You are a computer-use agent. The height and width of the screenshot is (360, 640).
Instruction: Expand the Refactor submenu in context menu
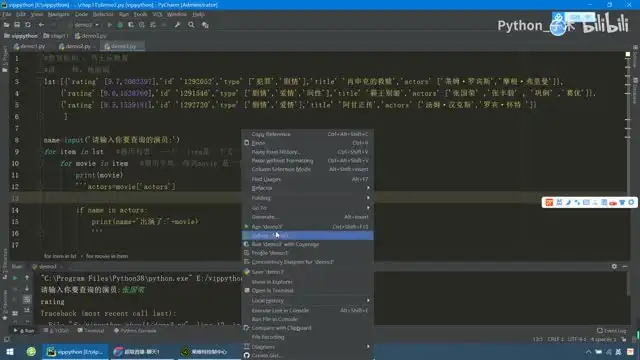coord(308,188)
